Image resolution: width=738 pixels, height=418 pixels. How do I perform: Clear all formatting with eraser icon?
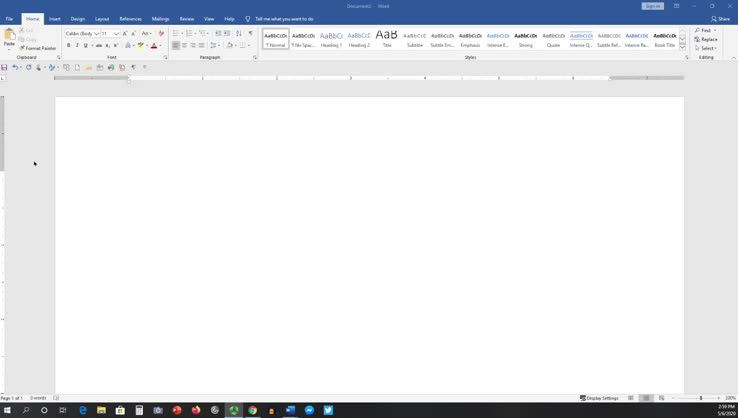161,33
